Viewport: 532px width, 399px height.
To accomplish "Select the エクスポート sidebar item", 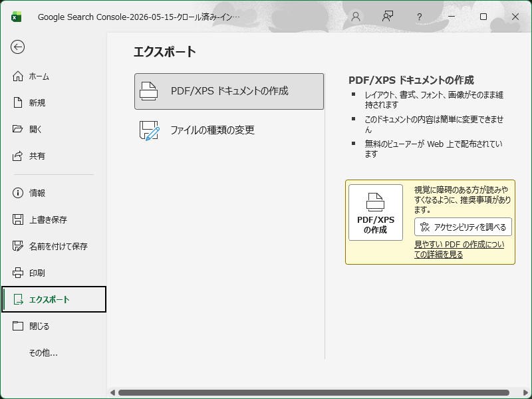I will (54, 299).
